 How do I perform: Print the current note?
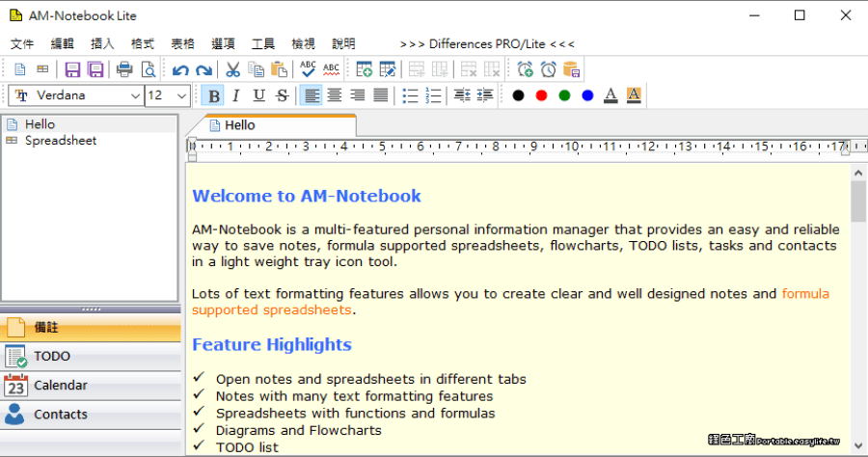click(124, 69)
